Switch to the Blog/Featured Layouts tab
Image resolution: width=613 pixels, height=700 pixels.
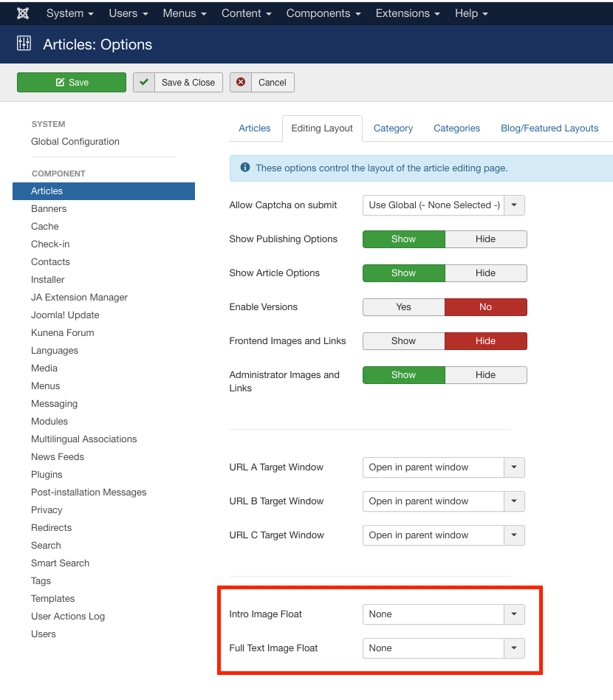pos(549,128)
